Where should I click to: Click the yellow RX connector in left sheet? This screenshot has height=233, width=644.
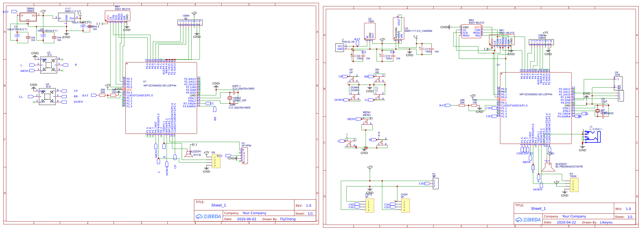coord(216,161)
